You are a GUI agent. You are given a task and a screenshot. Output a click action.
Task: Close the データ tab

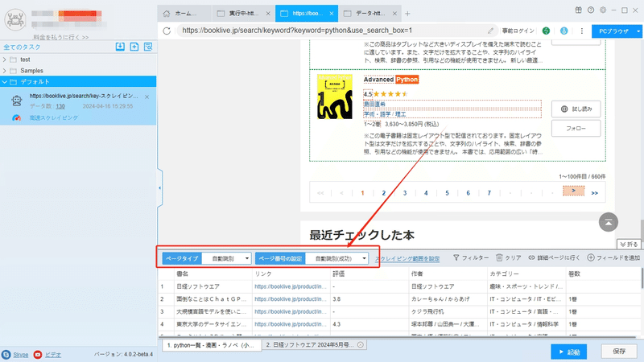[x=394, y=14]
